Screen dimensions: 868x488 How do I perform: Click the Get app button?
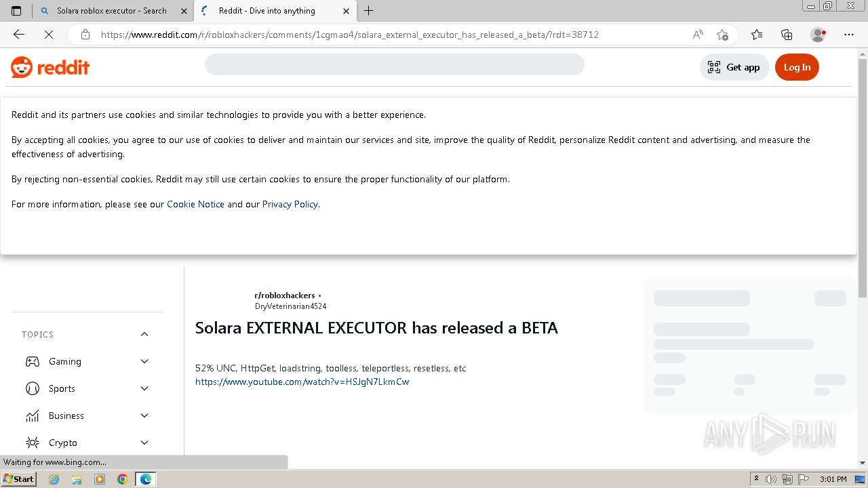734,67
